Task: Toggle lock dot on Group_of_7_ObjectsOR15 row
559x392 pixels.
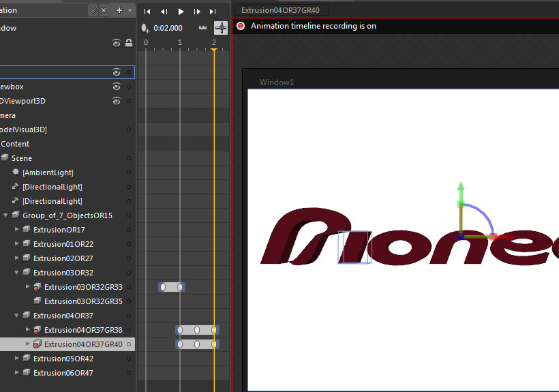Action: click(129, 215)
